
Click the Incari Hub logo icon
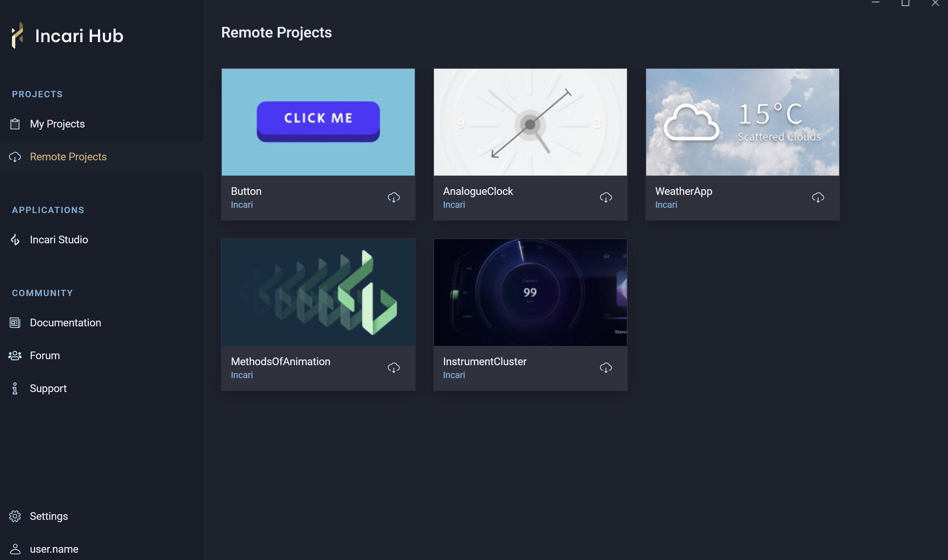17,36
